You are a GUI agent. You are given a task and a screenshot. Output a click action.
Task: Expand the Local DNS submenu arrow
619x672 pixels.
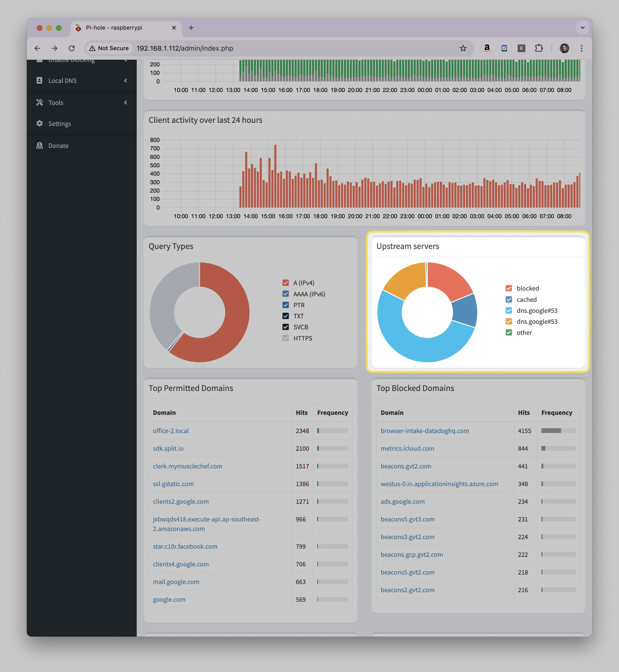[126, 80]
